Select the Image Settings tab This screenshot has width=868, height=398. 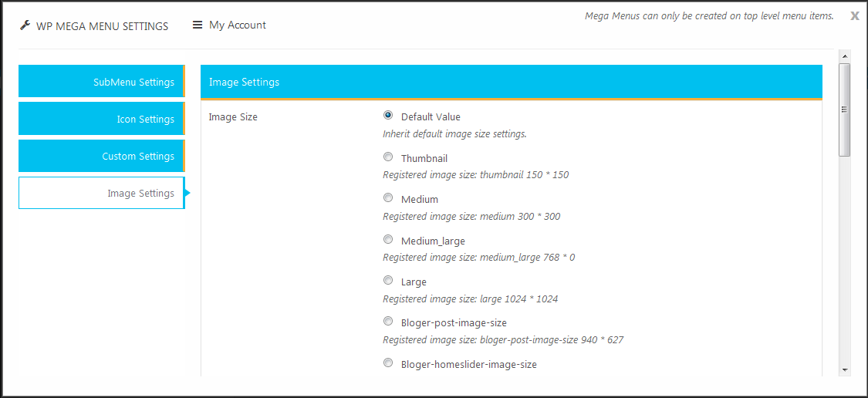(101, 193)
